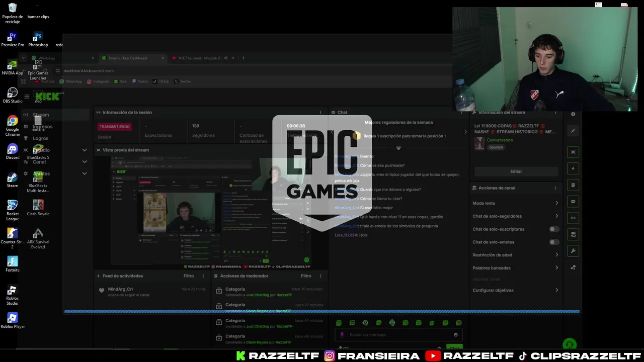The image size is (644, 362).
Task: Open the Twitter bookmark
Action: 182,81
